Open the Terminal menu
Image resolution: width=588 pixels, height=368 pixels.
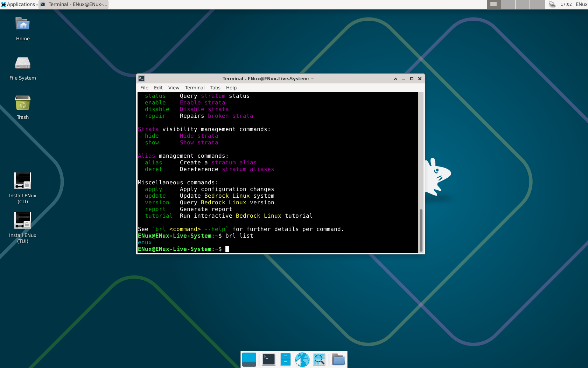tap(195, 88)
